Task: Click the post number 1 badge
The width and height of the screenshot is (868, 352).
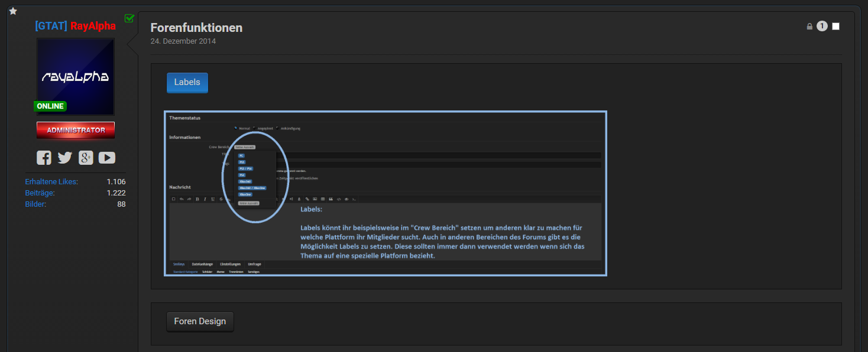Action: [822, 26]
